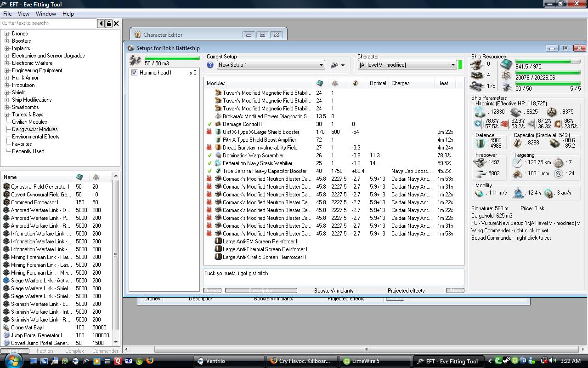
Task: Toggle overheat on Gist X-Type Shield Booster
Action: click(x=210, y=132)
